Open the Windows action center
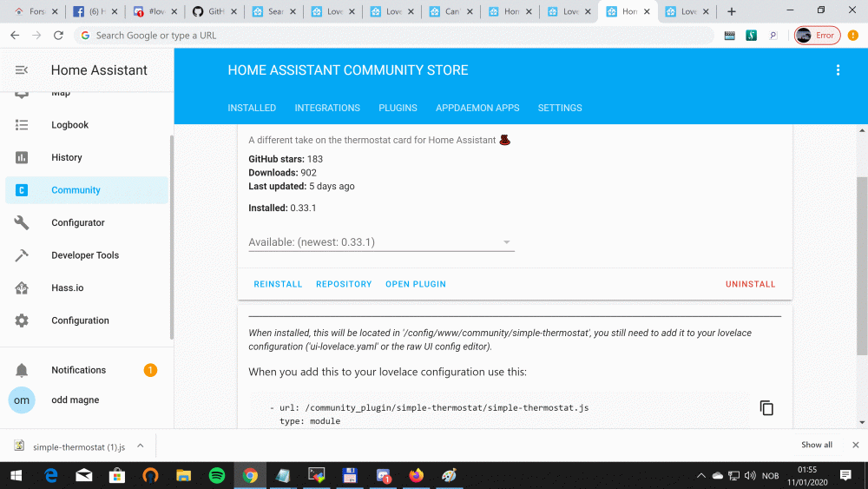The image size is (868, 489). click(845, 475)
